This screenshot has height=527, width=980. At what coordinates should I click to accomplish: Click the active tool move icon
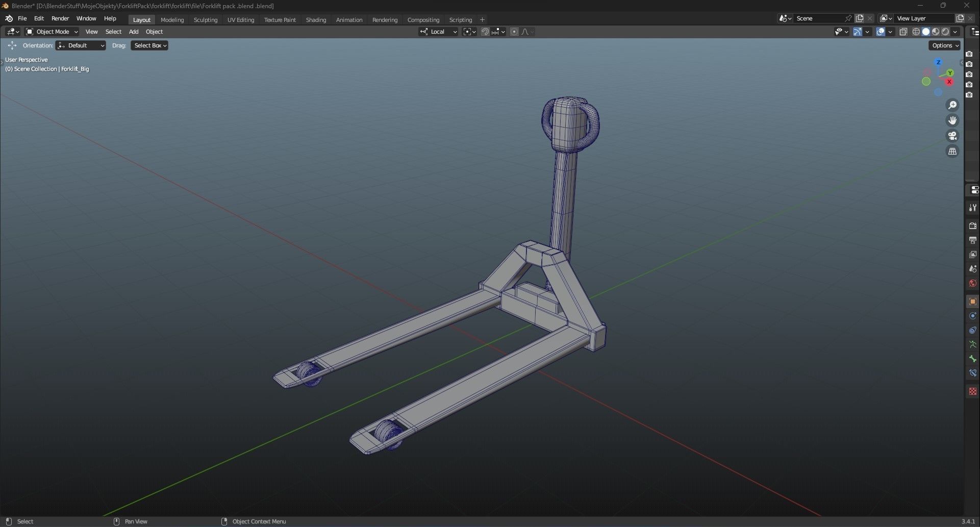pos(12,45)
